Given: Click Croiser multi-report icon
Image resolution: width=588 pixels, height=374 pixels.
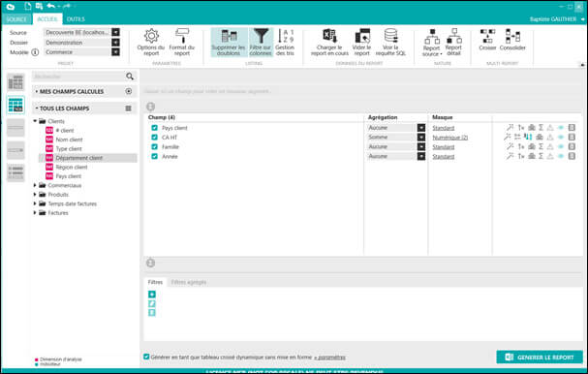Looking at the screenshot, I should coord(487,40).
